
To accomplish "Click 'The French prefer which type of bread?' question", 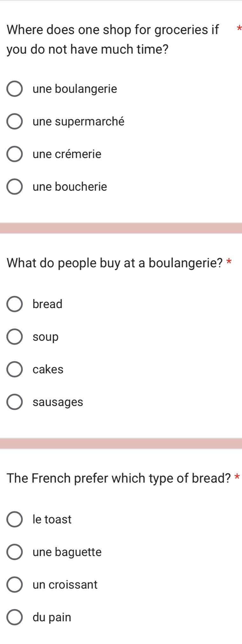I will click(x=119, y=478).
